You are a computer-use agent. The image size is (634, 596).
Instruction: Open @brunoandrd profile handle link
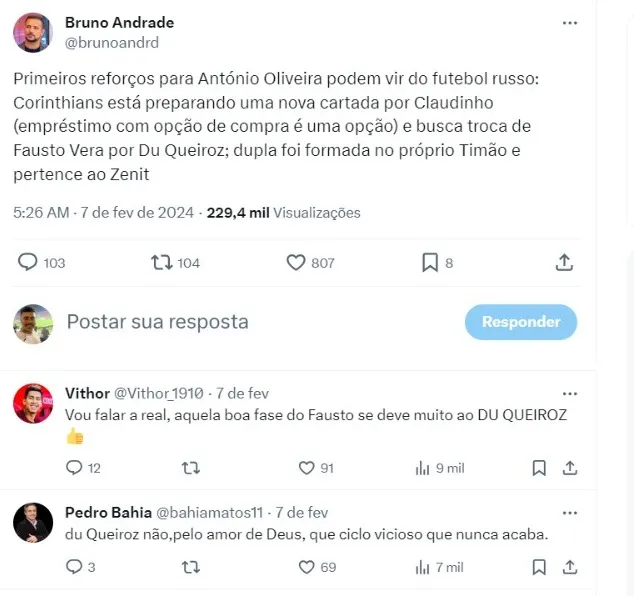pos(112,43)
